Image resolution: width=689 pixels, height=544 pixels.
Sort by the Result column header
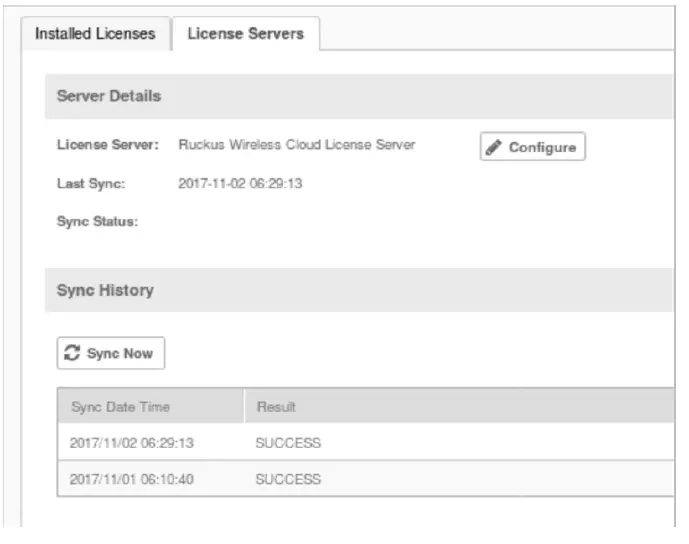[x=459, y=406]
